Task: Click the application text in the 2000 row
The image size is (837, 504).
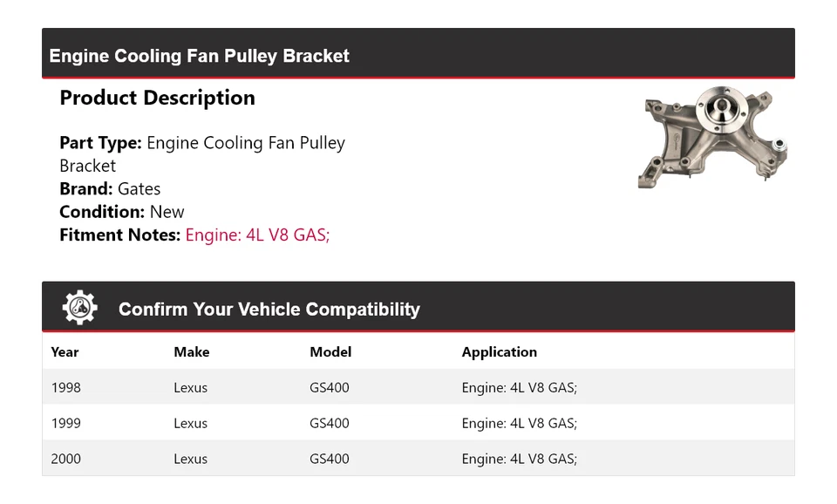Action: (519, 459)
